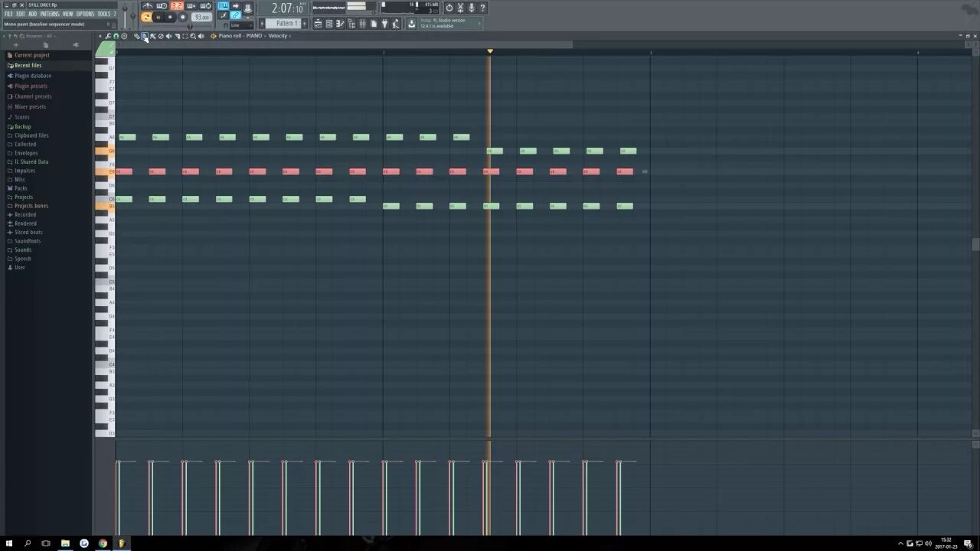The width and height of the screenshot is (980, 551).
Task: Open the FILE menu
Action: click(8, 14)
